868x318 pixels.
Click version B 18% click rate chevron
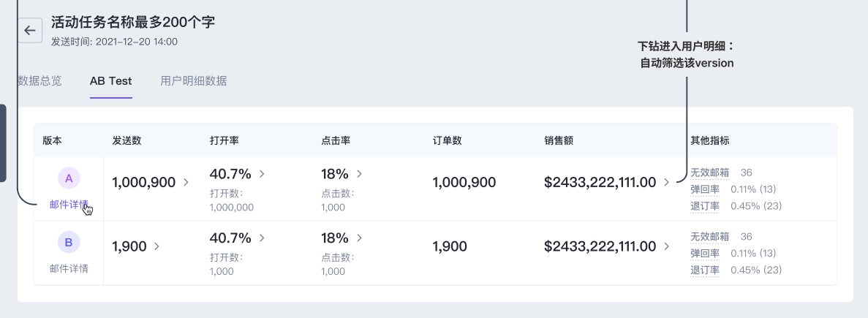[x=359, y=238]
